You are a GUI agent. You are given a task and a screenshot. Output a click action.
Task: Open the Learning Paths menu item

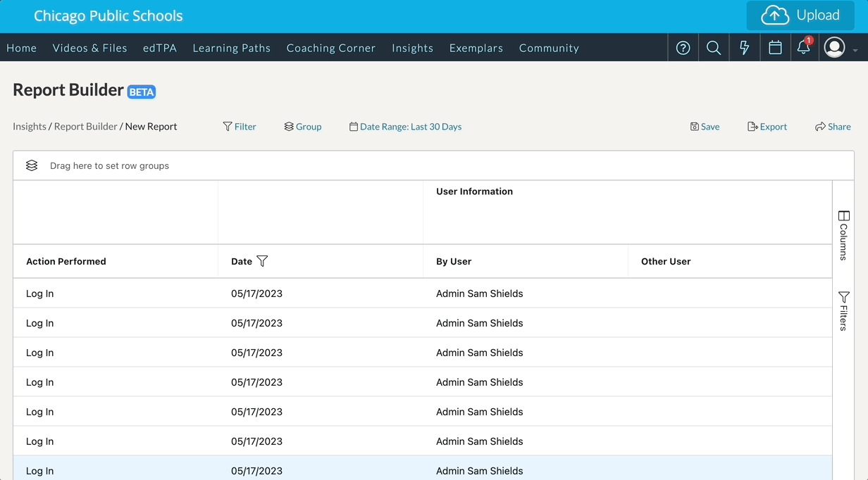pos(231,48)
